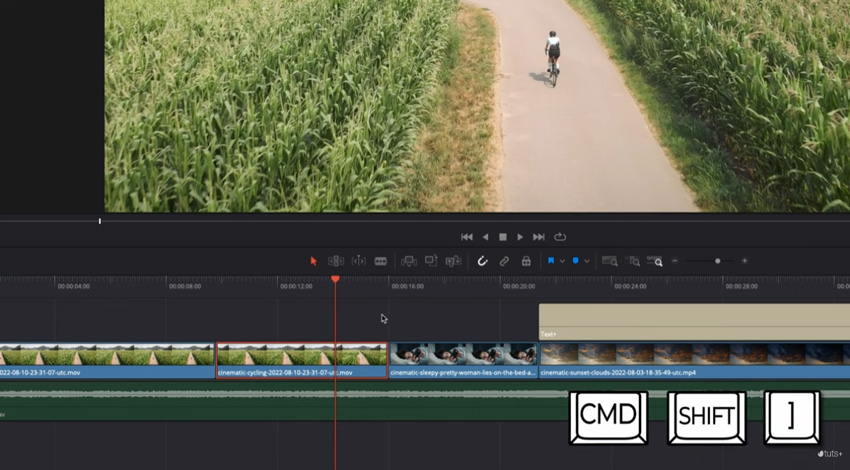Click the Overwrite Clip icon
This screenshot has height=470, width=850.
(x=431, y=261)
